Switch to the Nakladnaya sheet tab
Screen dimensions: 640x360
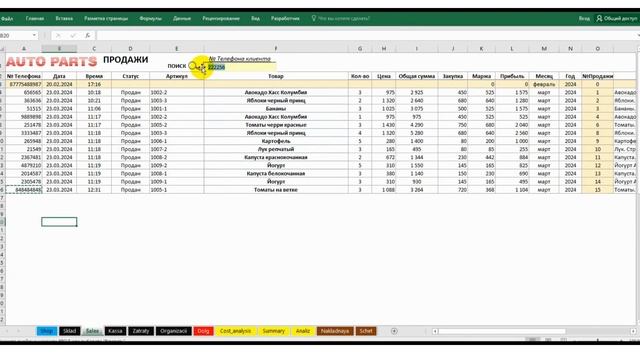tap(335, 331)
